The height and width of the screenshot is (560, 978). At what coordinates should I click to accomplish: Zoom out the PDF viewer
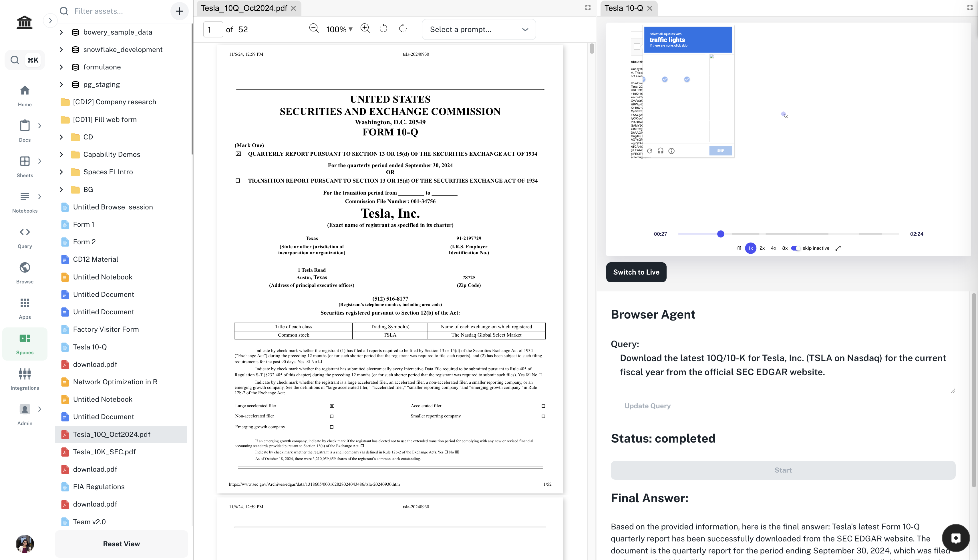pos(314,29)
